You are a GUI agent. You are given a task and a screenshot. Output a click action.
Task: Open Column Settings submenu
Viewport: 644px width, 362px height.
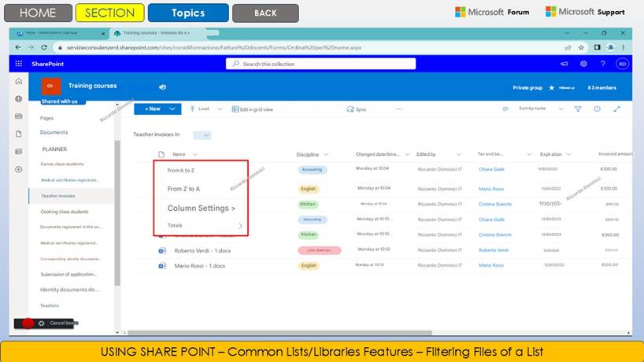(201, 209)
